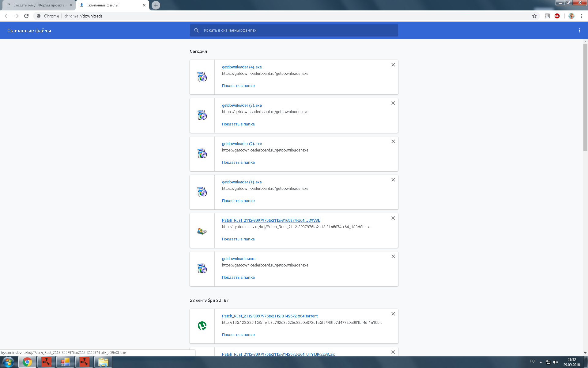Reload the page with refresh icon
Viewport: 588px width, 368px height.
26,16
